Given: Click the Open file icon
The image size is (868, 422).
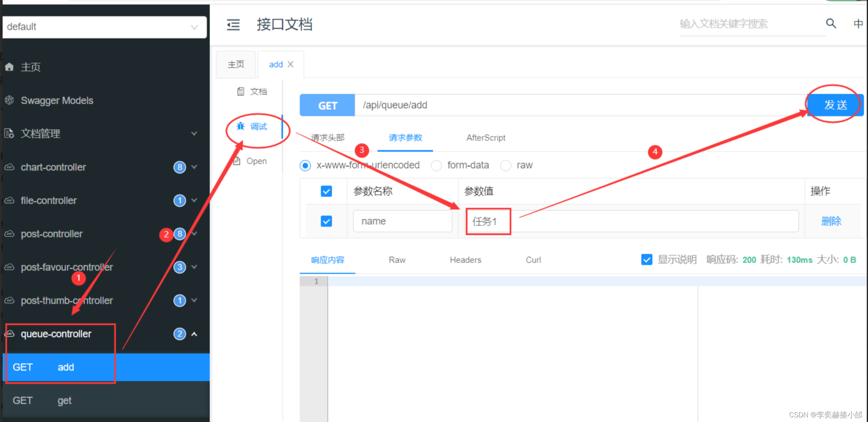Looking at the screenshot, I should coord(237,161).
